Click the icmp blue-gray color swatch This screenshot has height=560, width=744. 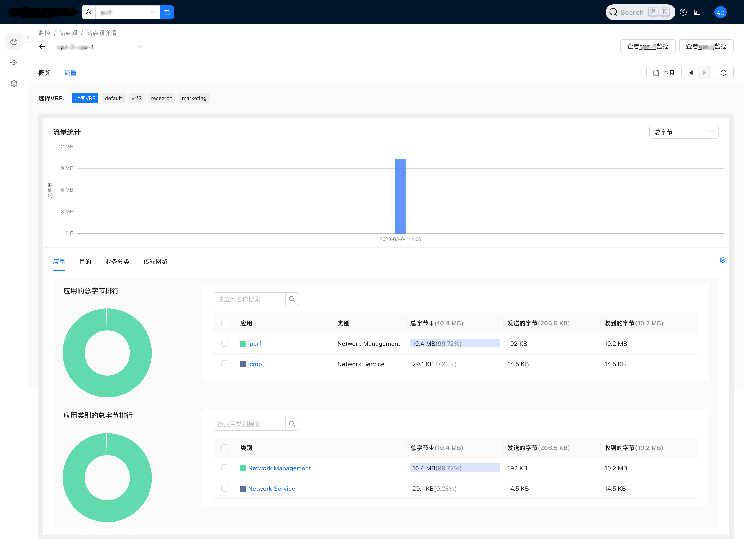coord(243,364)
